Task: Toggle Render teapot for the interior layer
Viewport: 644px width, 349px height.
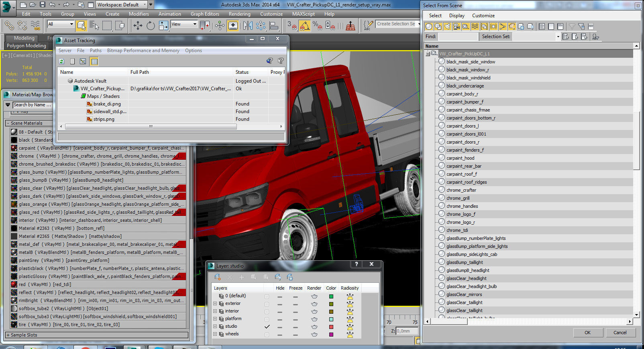Action: (314, 312)
